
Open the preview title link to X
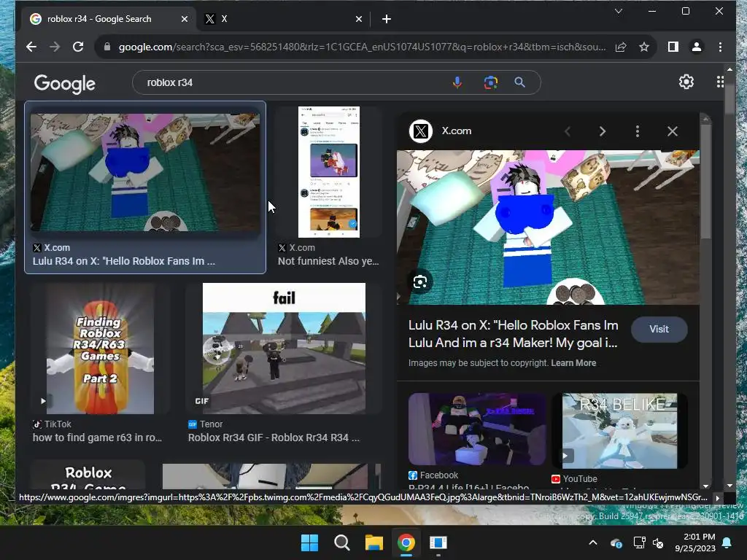pyautogui.click(x=513, y=334)
